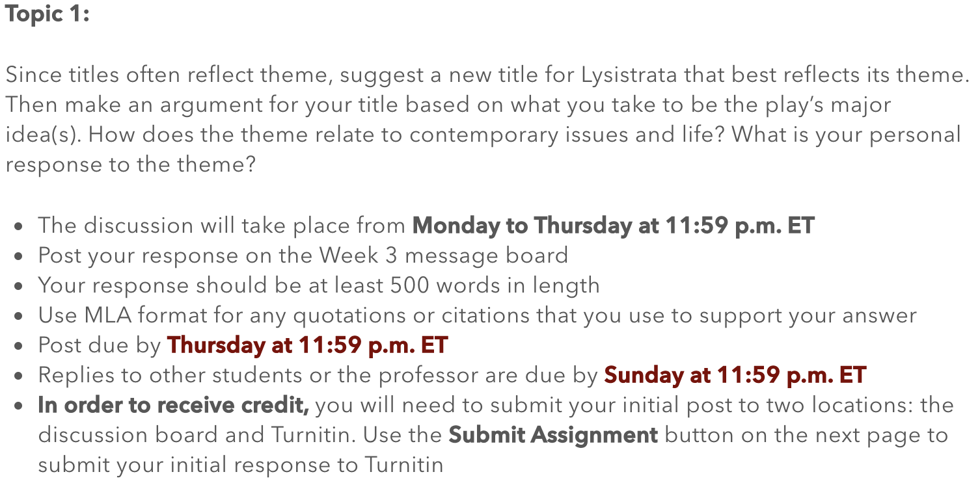Click the 'Topic 1:' heading

pos(47,14)
